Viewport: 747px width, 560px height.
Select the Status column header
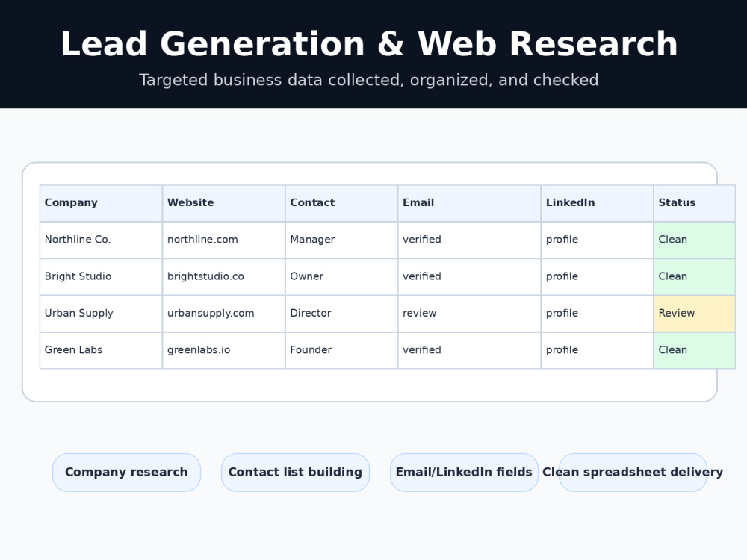point(695,203)
